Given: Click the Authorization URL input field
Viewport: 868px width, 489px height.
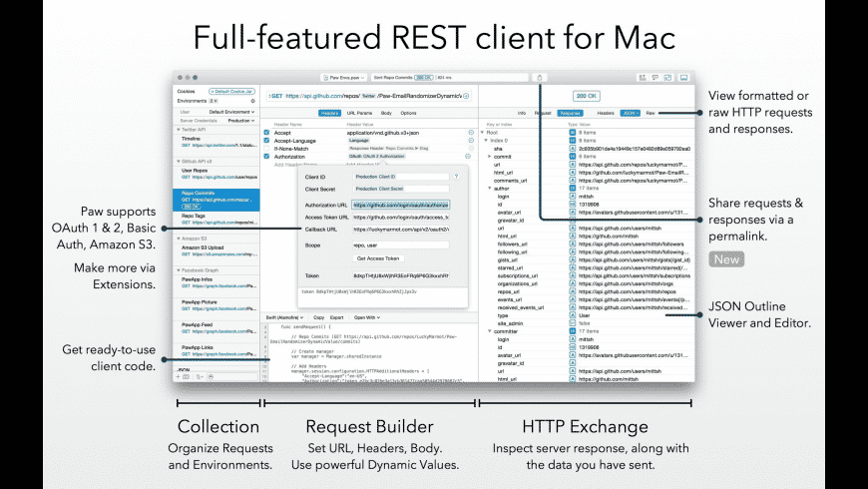Looking at the screenshot, I should click(401, 205).
